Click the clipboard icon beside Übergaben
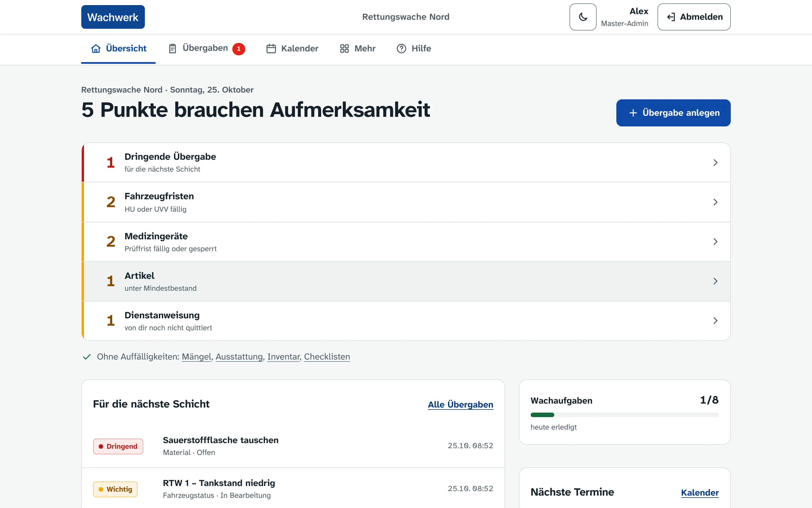Viewport: 812px width, 508px height. tap(173, 48)
